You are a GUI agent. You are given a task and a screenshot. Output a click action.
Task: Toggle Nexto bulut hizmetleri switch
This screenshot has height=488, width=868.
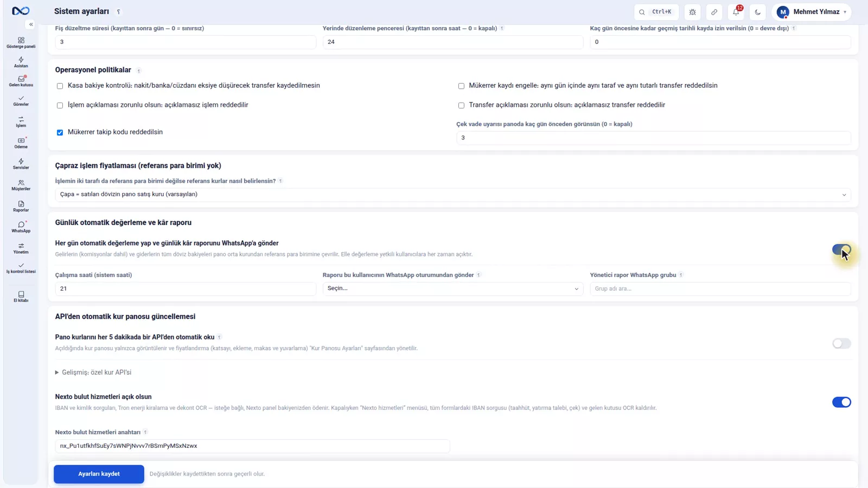pos(841,402)
